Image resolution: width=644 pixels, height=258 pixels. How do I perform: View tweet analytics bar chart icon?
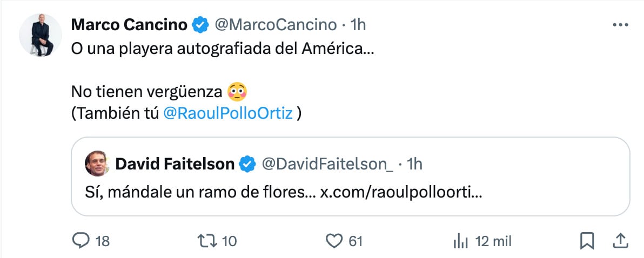[x=460, y=240]
